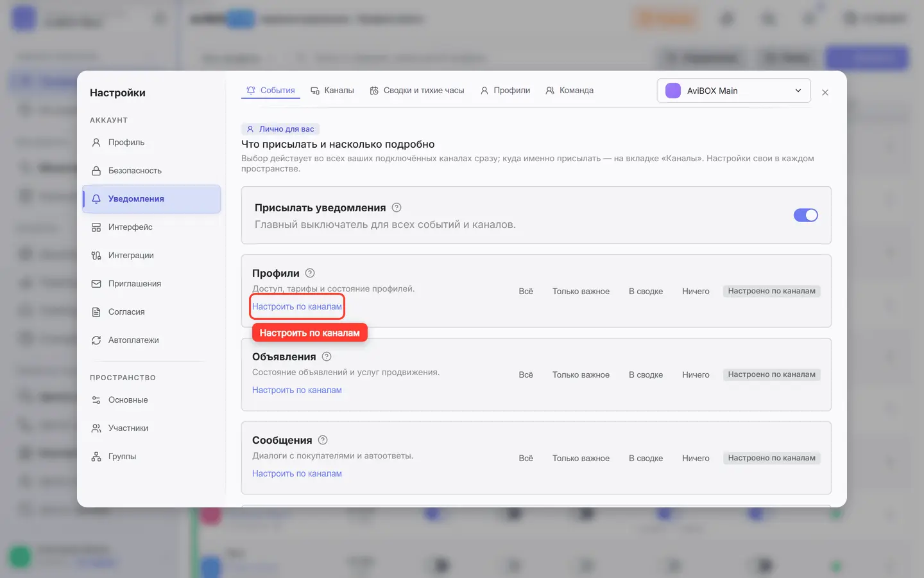Click the person icon beside Профиль

pos(96,143)
